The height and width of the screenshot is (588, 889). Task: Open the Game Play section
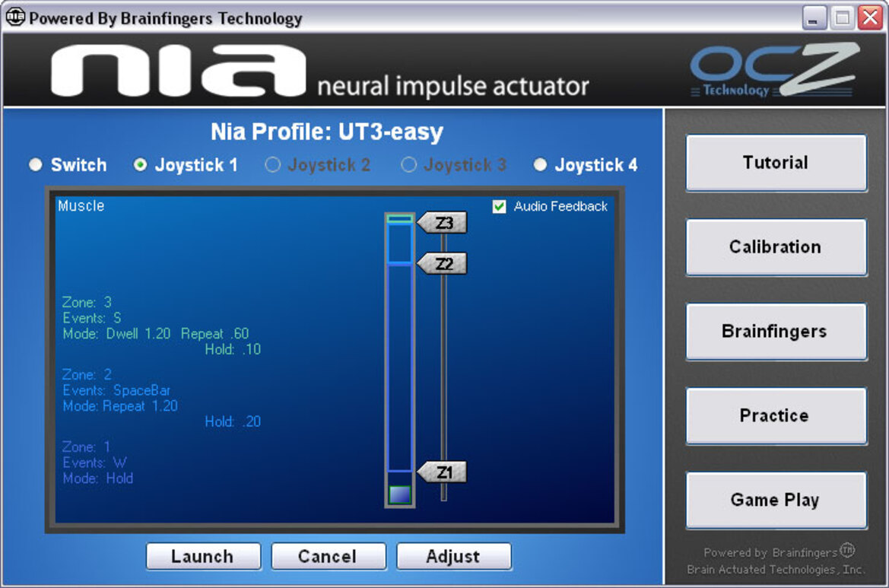pos(776,500)
